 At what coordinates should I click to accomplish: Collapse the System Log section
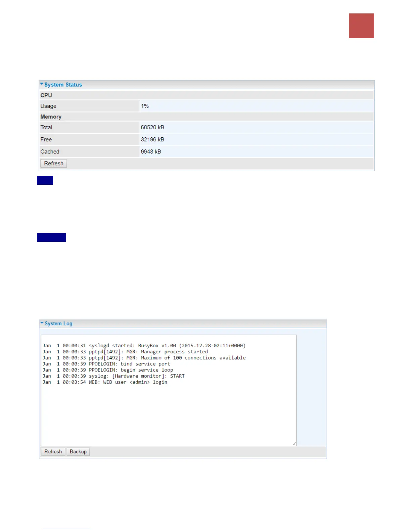(42, 323)
